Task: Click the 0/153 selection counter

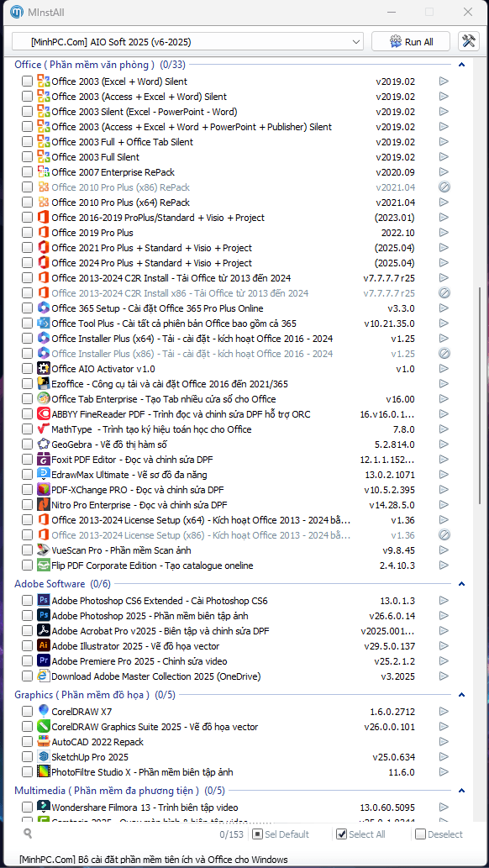Action: click(232, 834)
